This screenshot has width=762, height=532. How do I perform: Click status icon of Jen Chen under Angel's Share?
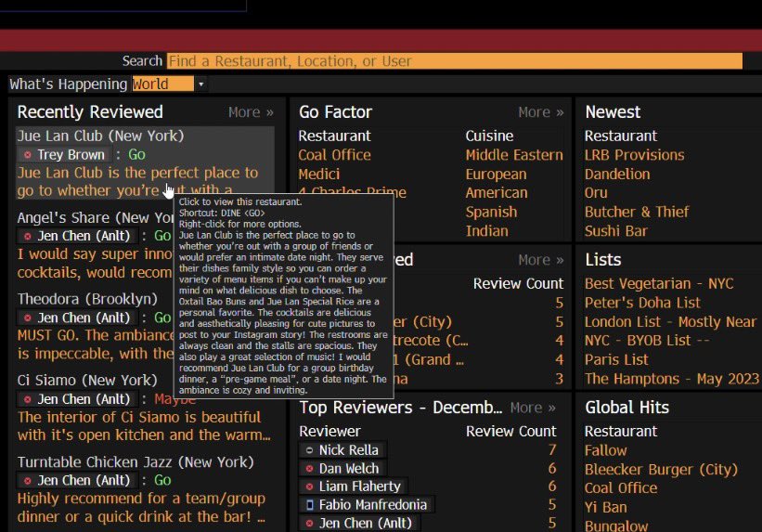point(28,237)
